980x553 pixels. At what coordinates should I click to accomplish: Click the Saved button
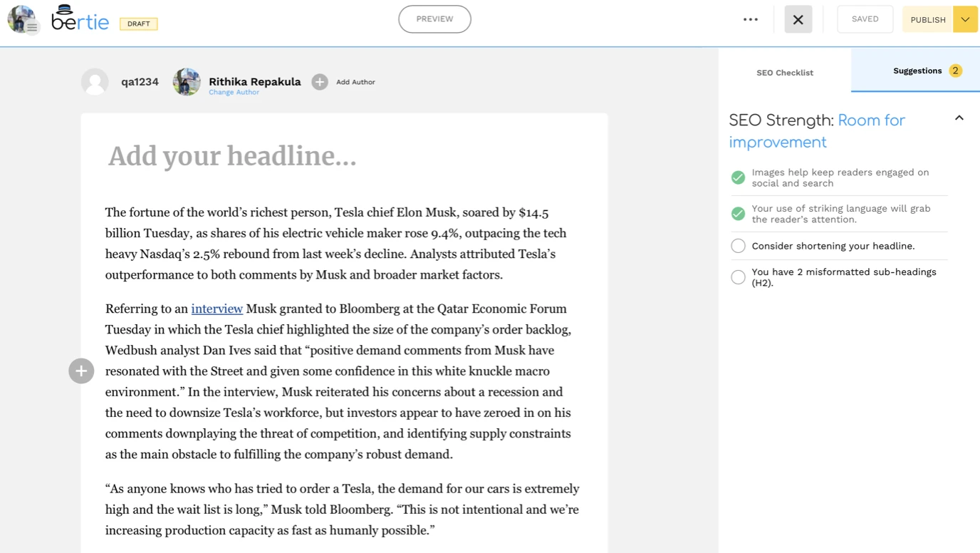point(865,19)
